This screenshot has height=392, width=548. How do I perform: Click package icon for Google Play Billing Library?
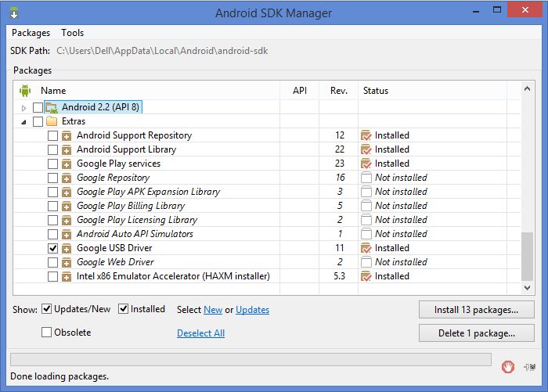point(67,206)
